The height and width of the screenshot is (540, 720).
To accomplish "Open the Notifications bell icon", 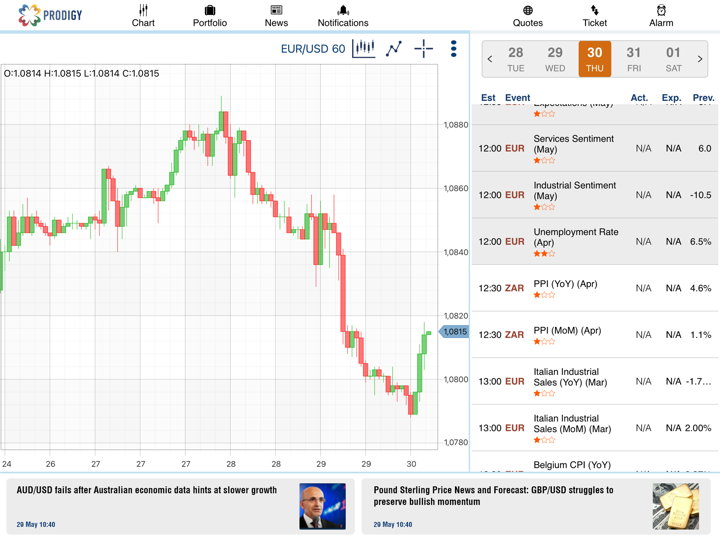I will [343, 11].
